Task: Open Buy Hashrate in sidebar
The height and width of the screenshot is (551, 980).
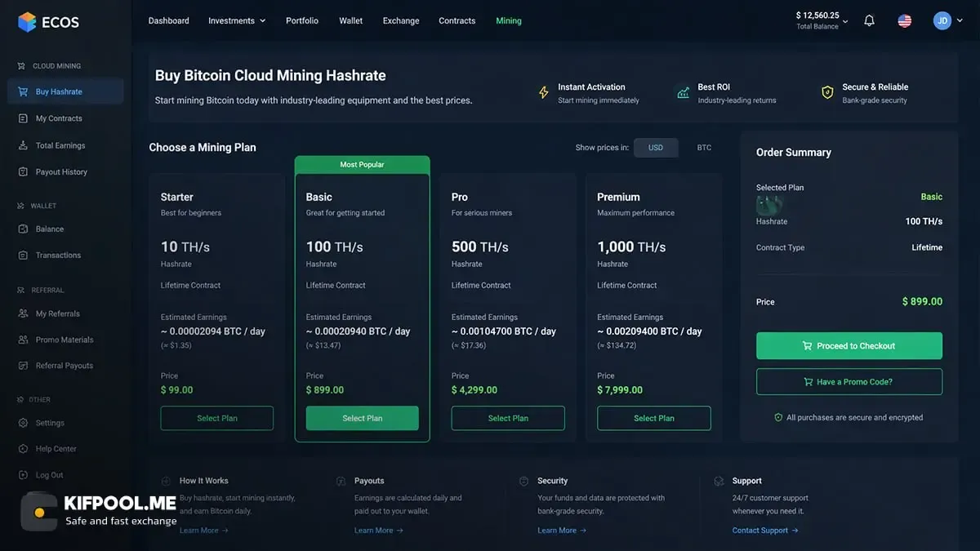Action: pyautogui.click(x=65, y=91)
